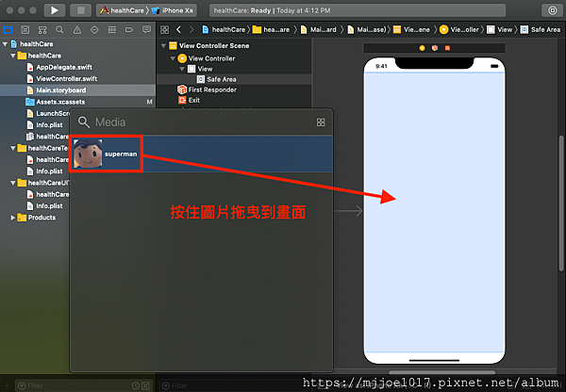Click the vertical canvas scrollbar
Image resolution: width=566 pixels, height=392 pixels.
point(561,203)
